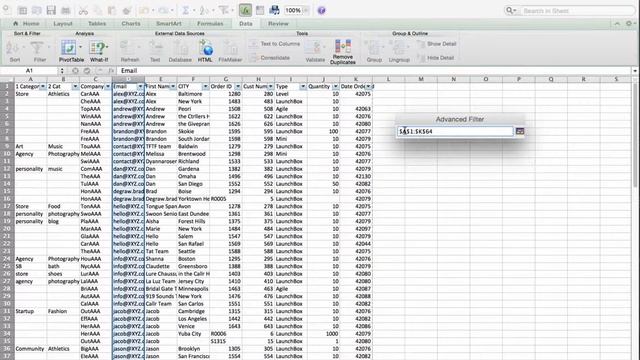Switch to the Formulas tab

click(210, 24)
